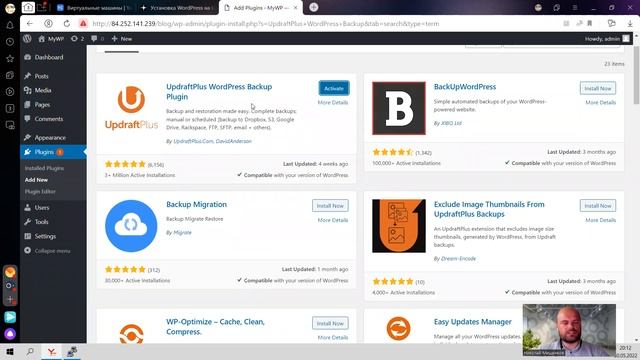Open Howdy, admin account menu
The height and width of the screenshot is (360, 640).
(607, 39)
